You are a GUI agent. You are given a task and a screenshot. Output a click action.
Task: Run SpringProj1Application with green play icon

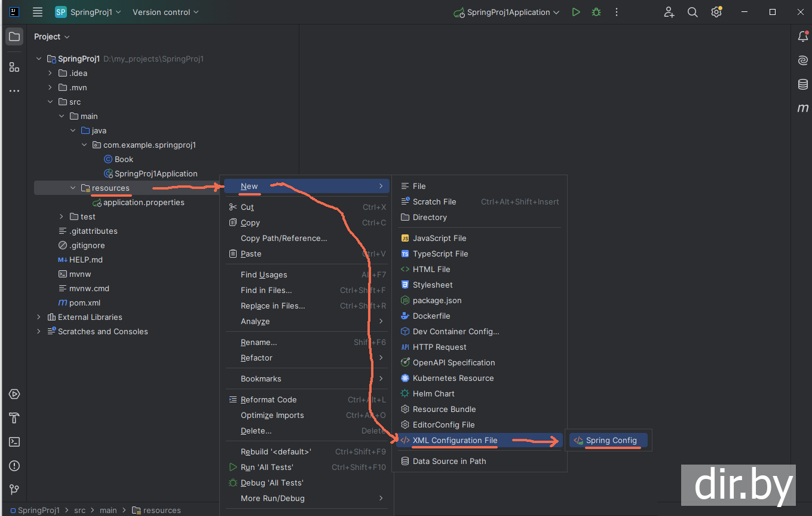pos(576,12)
